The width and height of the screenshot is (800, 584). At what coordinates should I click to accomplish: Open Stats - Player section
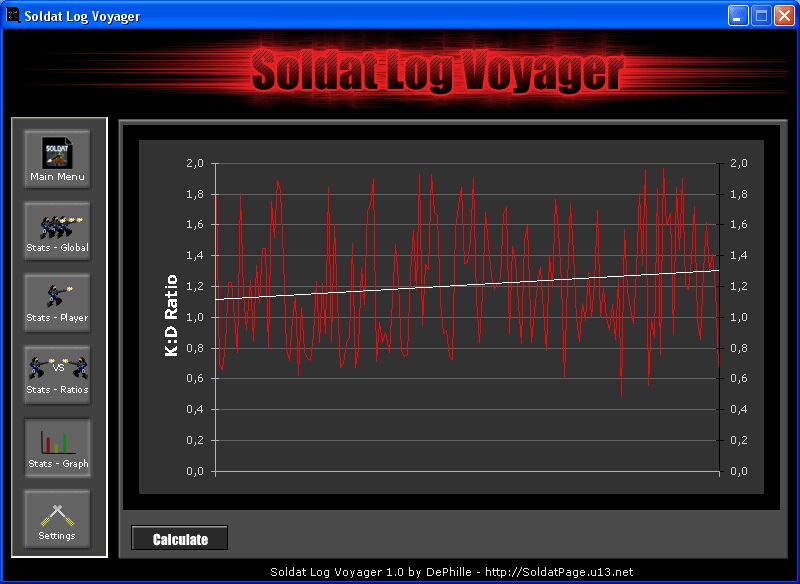point(57,303)
